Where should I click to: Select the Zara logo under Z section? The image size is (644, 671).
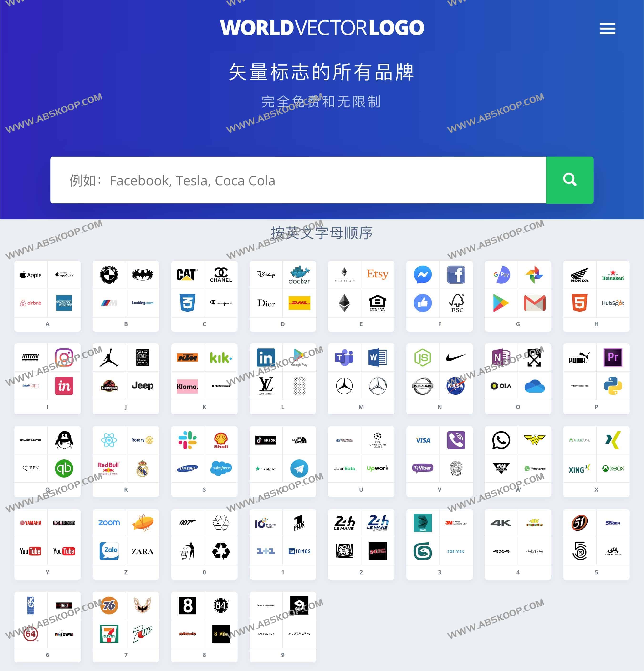(x=143, y=550)
